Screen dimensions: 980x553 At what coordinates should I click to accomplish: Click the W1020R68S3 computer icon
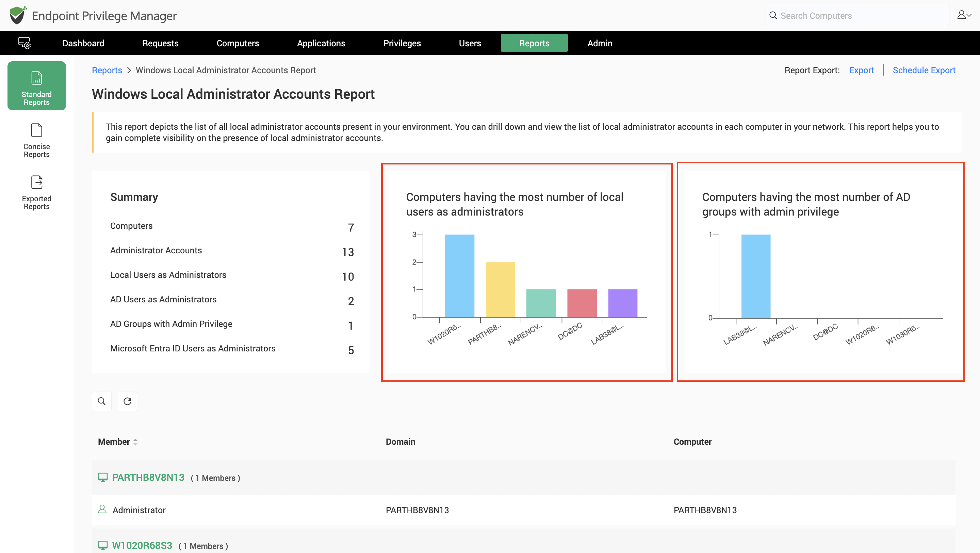(103, 546)
